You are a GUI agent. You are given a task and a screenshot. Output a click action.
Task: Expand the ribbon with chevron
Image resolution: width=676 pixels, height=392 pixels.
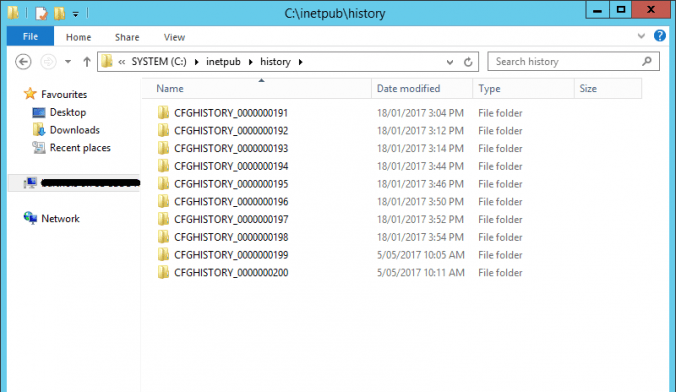[x=641, y=36]
